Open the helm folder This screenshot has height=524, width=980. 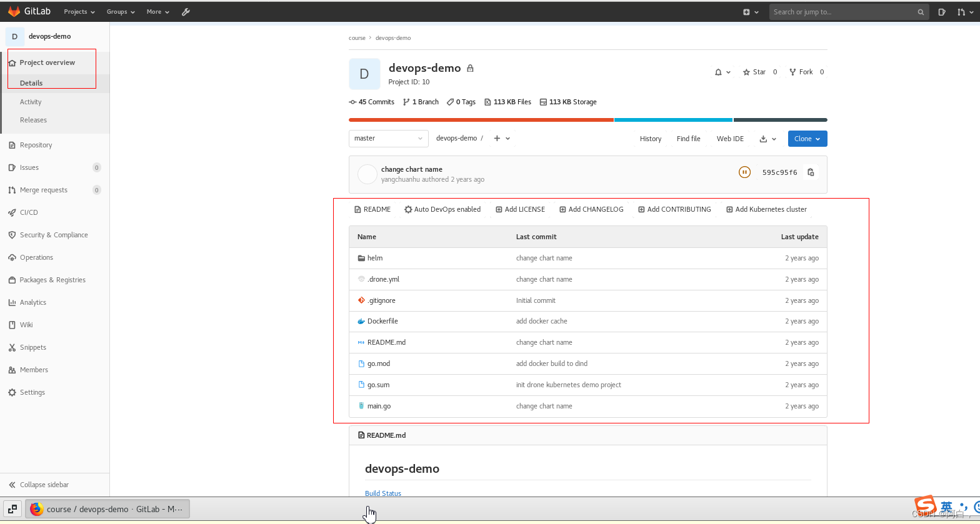click(375, 258)
